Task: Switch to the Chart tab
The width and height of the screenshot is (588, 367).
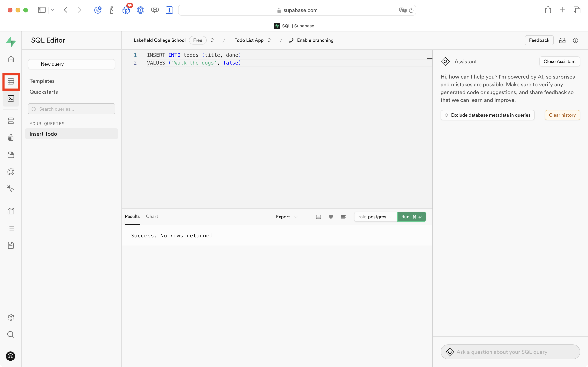Action: pos(152,216)
